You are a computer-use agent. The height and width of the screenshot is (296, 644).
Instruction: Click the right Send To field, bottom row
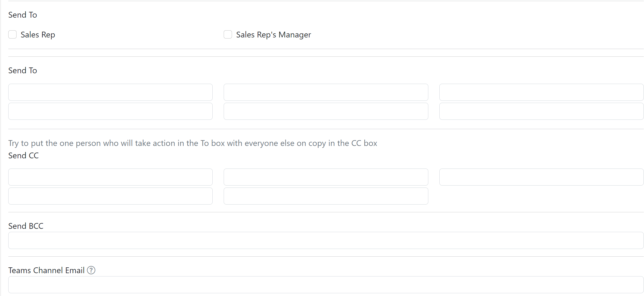pyautogui.click(x=541, y=111)
